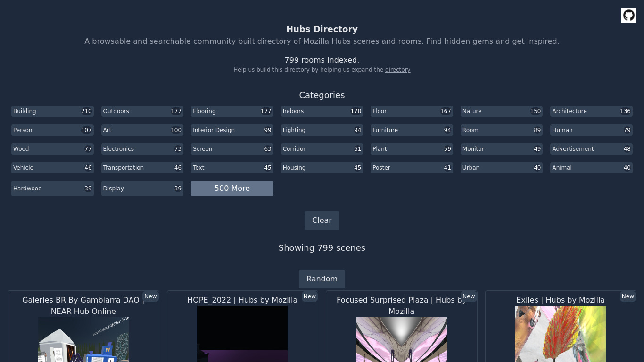644x362 pixels.
Task: Click the Random scene button
Action: [x=322, y=279]
